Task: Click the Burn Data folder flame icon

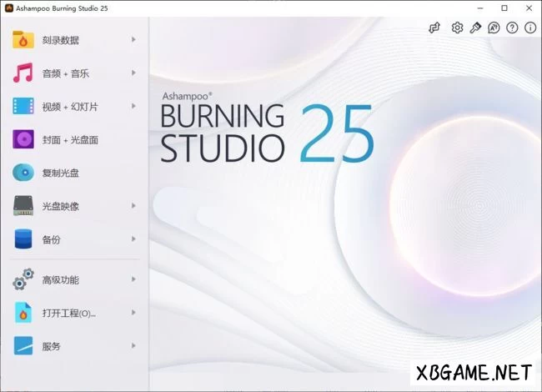Action: coord(23,40)
